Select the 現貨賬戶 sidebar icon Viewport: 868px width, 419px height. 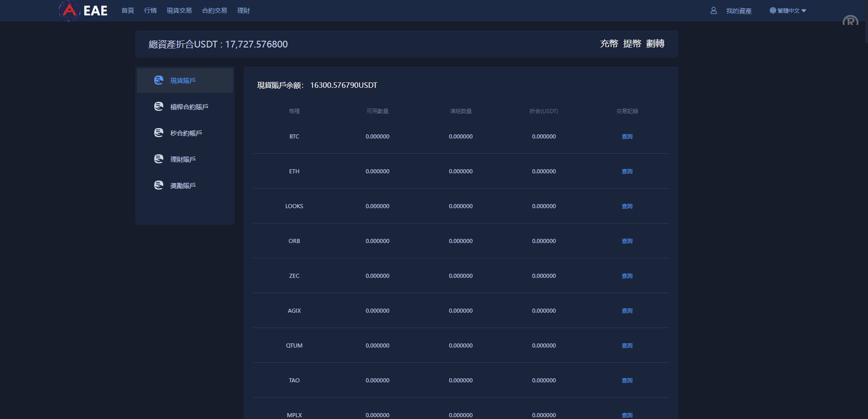[x=158, y=80]
